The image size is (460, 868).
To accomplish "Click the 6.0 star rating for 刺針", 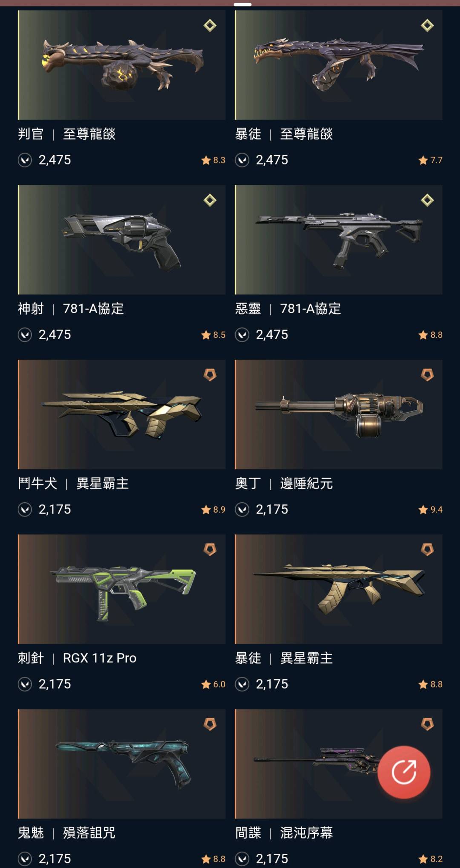I will tap(213, 684).
